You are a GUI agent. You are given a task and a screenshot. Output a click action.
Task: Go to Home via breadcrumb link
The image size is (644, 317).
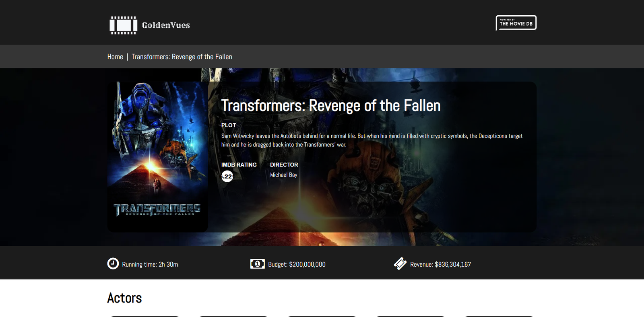pos(115,57)
